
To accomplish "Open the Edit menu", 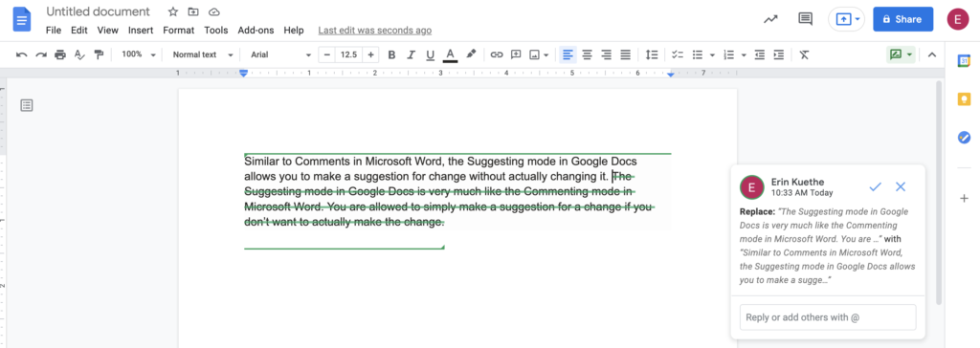I will 79,30.
